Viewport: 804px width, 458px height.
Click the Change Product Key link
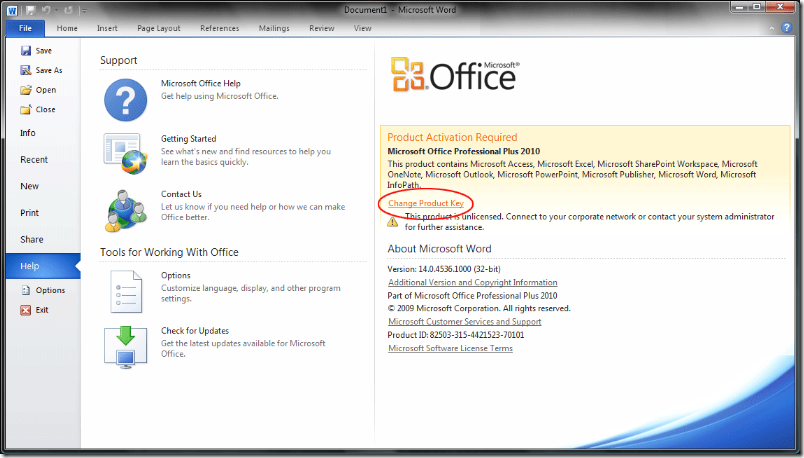426,203
